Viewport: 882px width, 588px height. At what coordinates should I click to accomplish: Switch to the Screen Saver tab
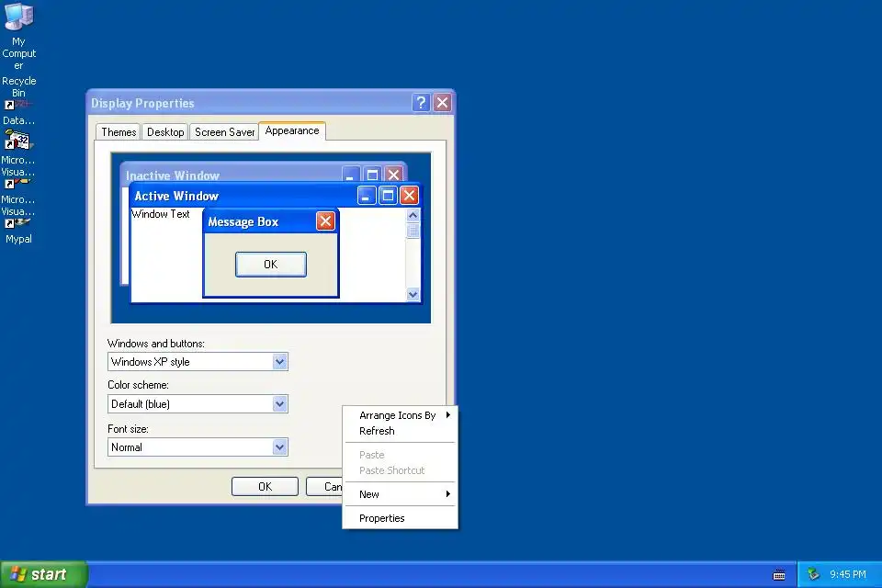(x=224, y=131)
